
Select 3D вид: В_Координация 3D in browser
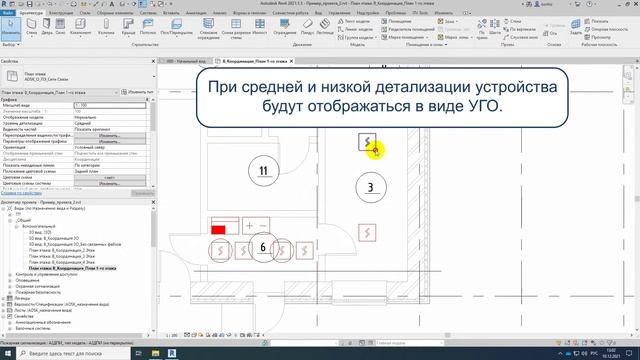(x=53, y=238)
